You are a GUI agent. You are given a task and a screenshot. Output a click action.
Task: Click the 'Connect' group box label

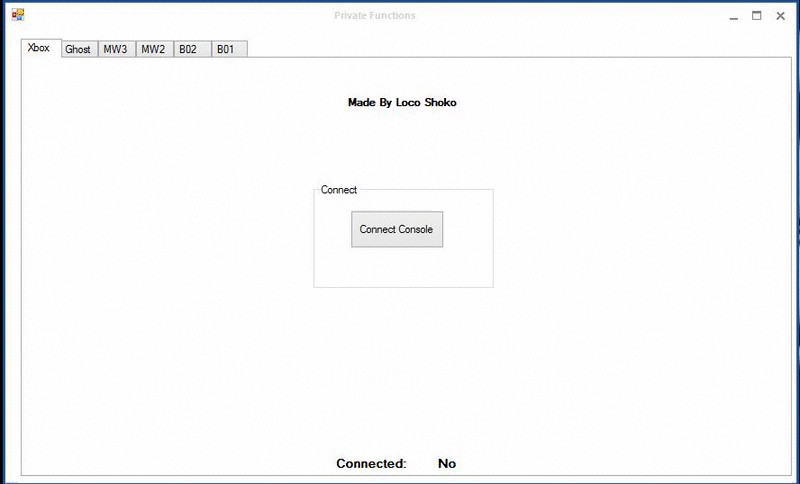(x=339, y=190)
